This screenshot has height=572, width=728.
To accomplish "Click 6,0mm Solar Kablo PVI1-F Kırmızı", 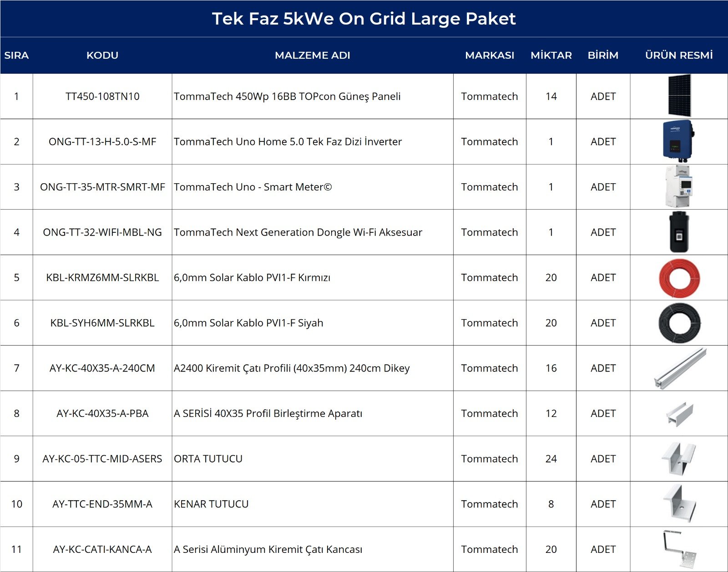I will click(x=252, y=277).
